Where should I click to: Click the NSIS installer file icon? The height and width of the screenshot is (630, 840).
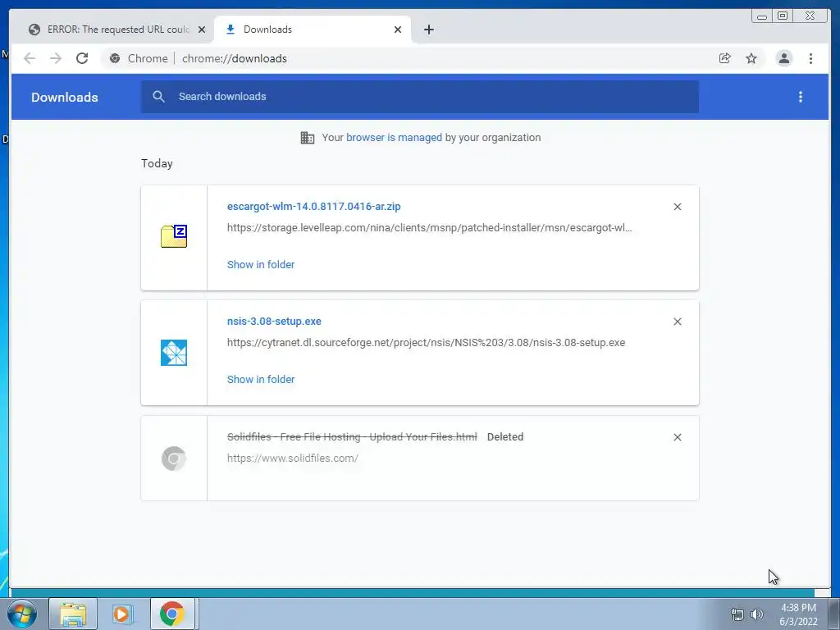[174, 353]
